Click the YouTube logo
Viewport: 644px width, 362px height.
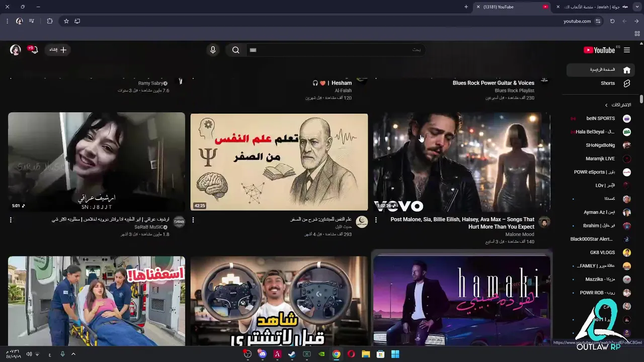[599, 50]
